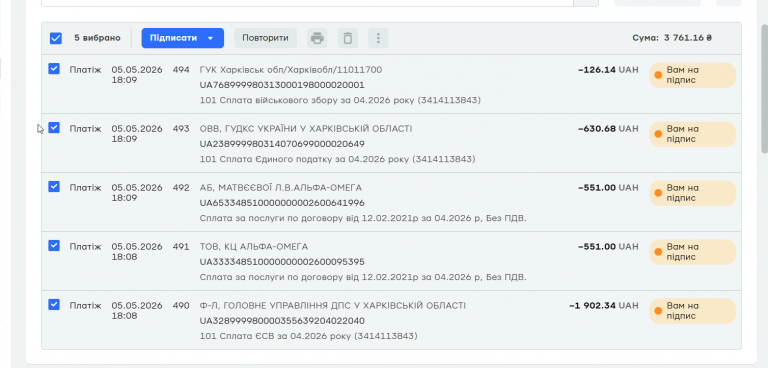Uncheck payment 491 checkbox
Viewport: 768px width, 368px height.
(x=54, y=245)
